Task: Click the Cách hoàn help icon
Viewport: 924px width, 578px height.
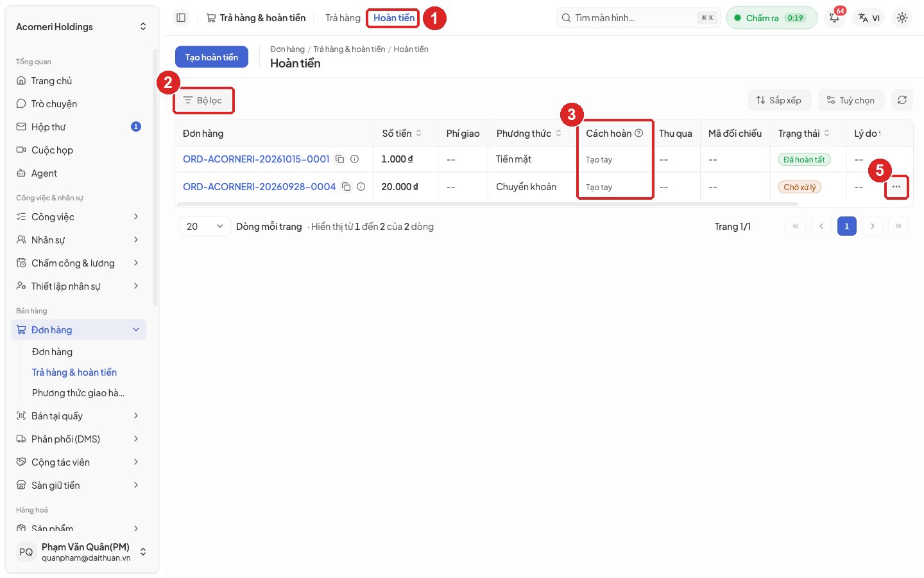Action: (x=639, y=133)
